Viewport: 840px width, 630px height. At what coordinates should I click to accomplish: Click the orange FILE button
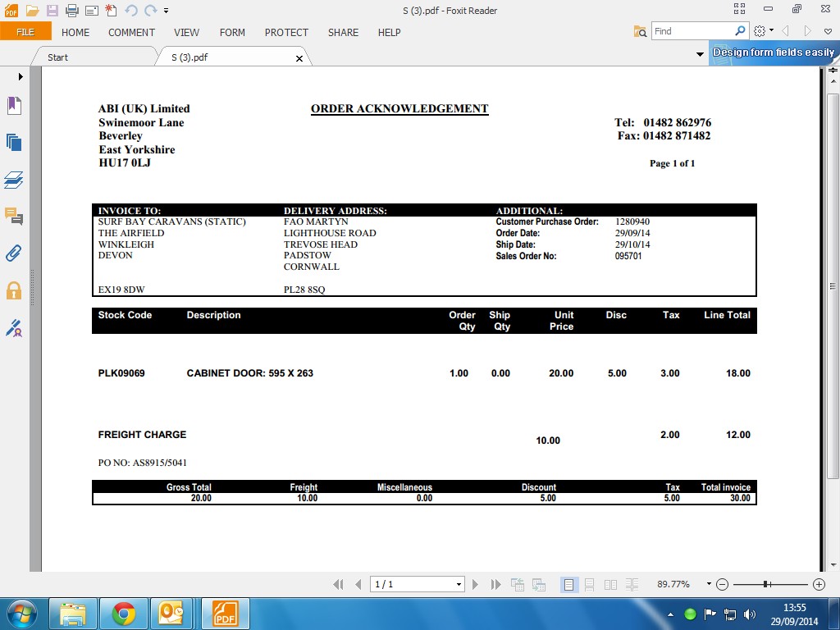point(25,32)
